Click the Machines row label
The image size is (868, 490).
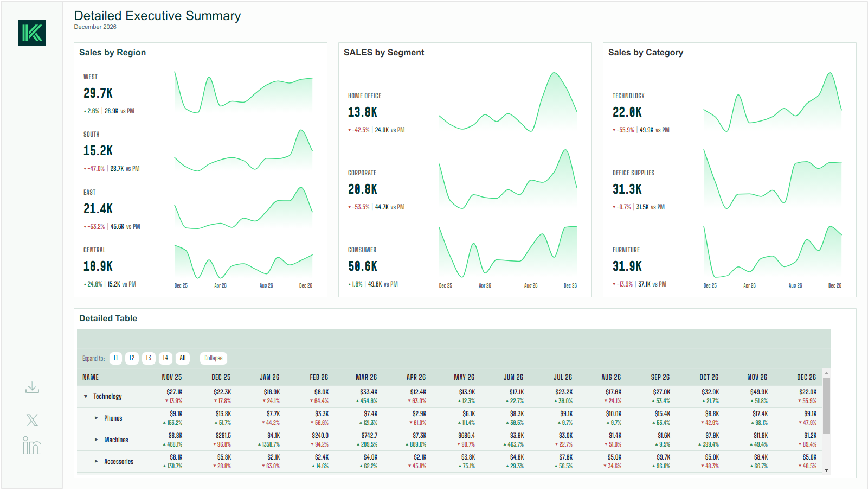tap(116, 440)
